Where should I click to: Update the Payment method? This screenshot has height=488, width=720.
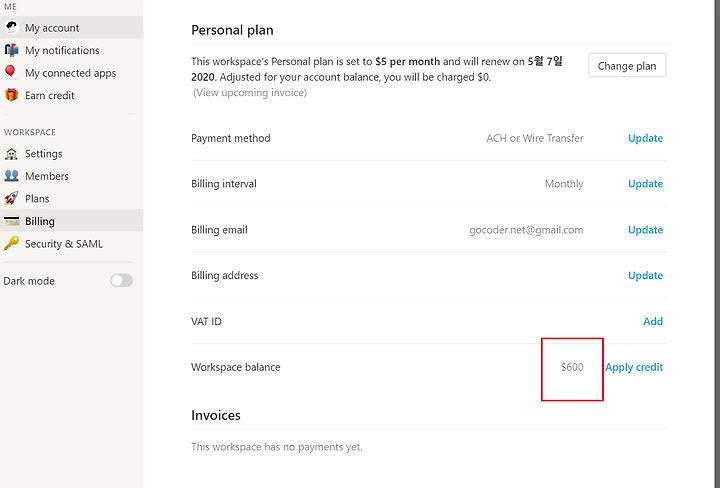tap(645, 138)
